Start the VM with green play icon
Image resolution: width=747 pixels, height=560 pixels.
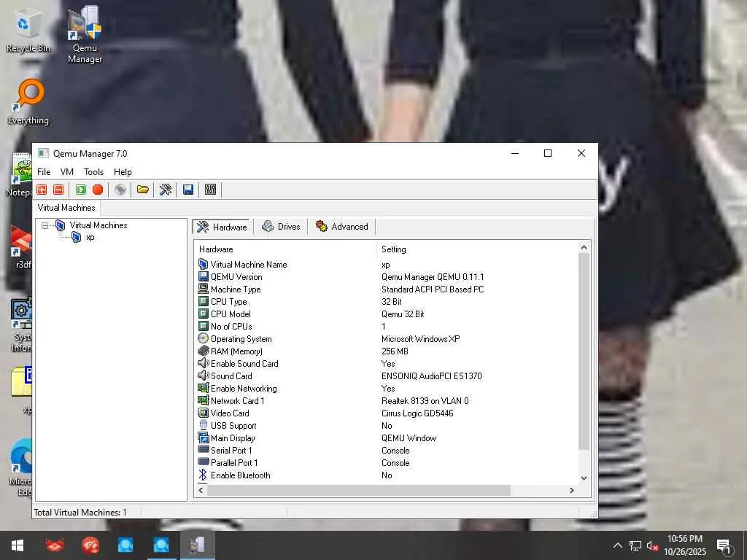pos(81,190)
